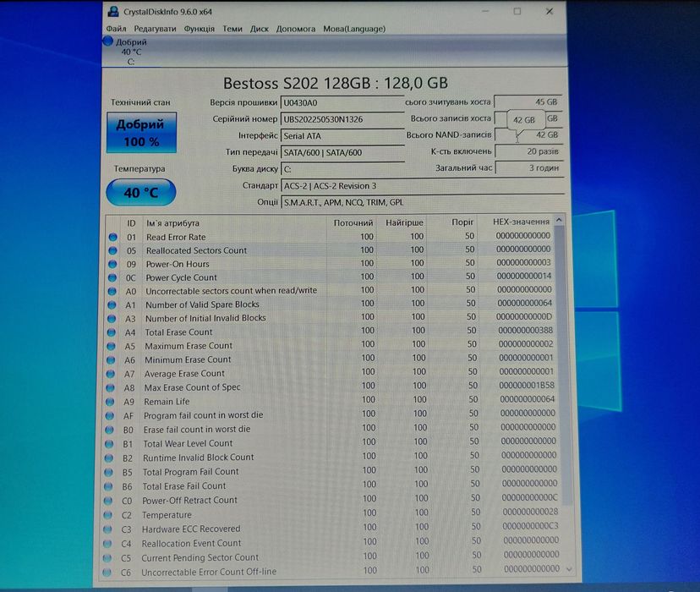Viewport: 700px width, 592px height.
Task: Click the status dot for Total Erase Fail Count
Action: (108, 486)
